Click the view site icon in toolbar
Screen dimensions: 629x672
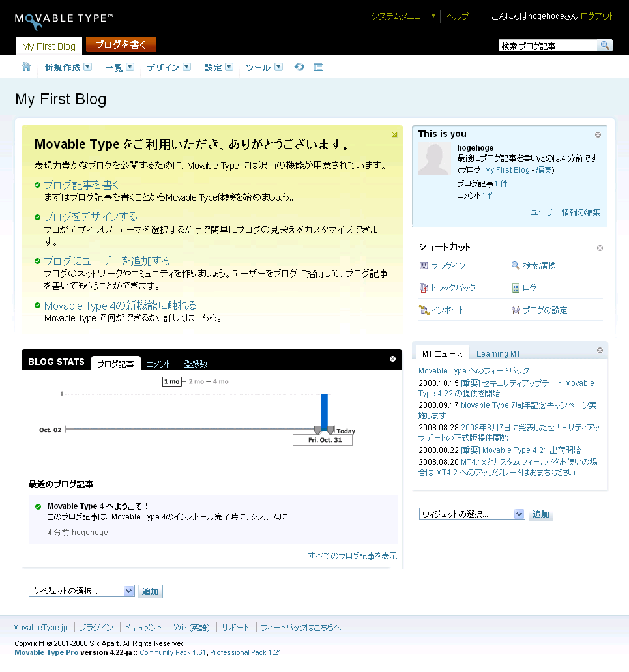[x=318, y=67]
